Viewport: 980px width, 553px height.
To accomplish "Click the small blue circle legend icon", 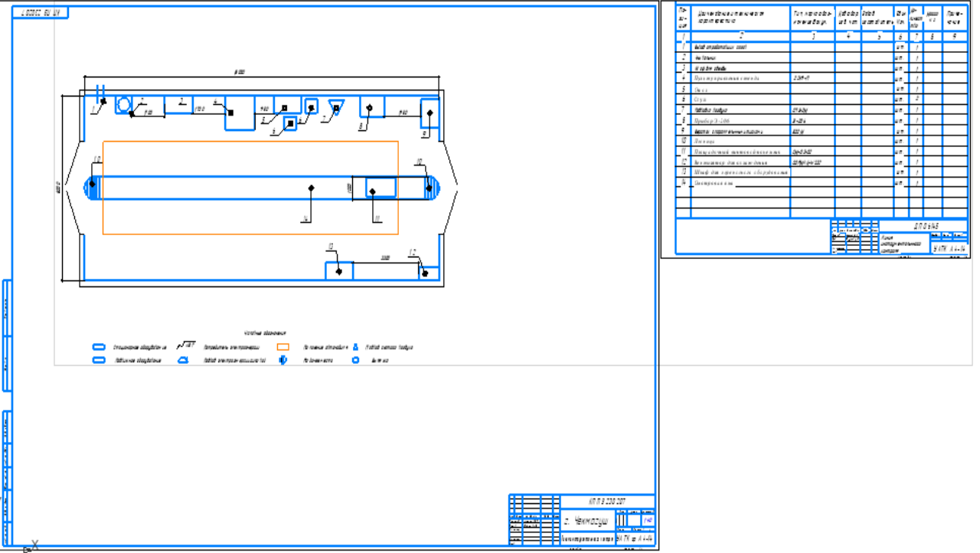I will [355, 360].
